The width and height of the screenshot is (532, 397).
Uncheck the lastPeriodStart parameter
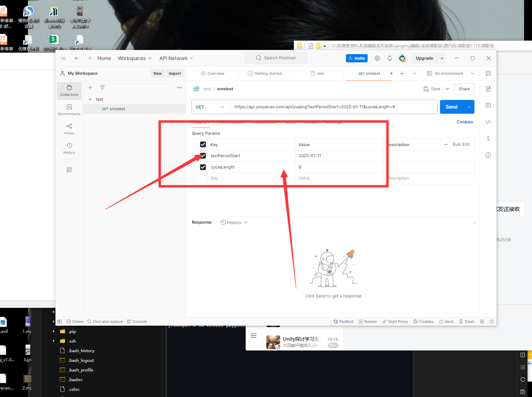coord(203,156)
